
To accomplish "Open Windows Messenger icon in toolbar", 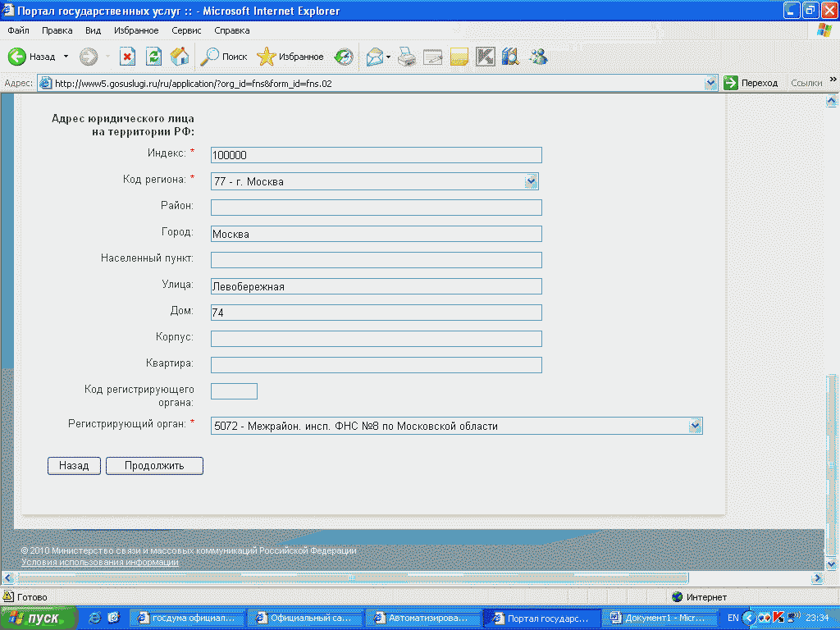I will click(538, 57).
